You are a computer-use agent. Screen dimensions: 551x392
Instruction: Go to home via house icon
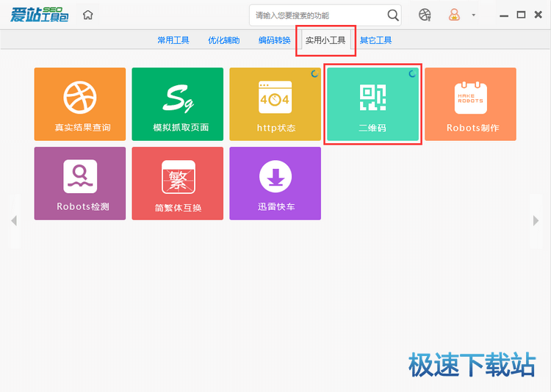coord(88,15)
